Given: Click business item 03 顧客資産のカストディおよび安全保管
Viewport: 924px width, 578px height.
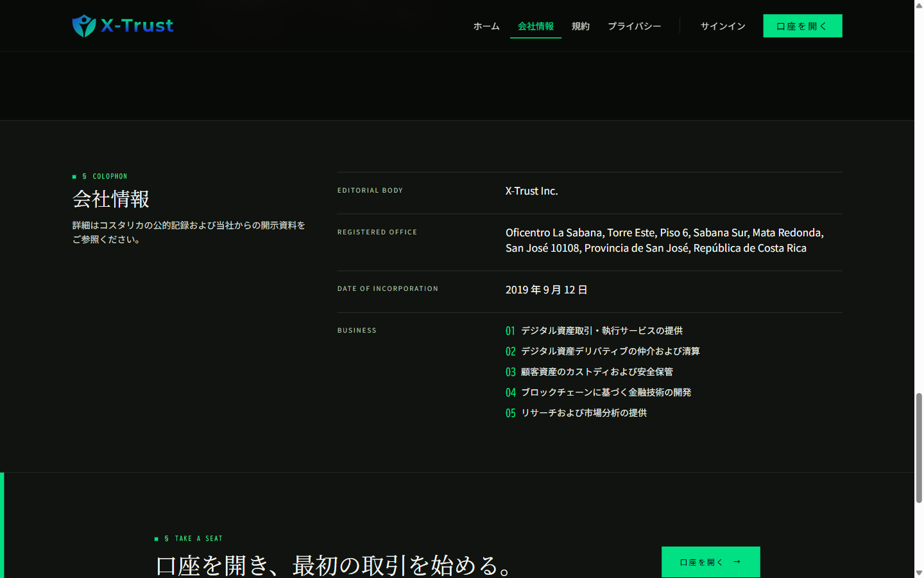Looking at the screenshot, I should tap(589, 372).
